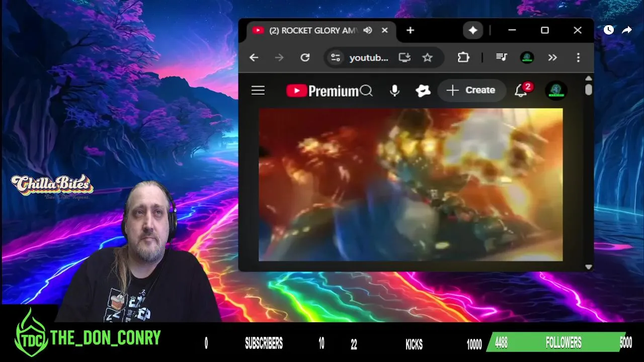Close the ROCKET GLORY browser tab

coord(385,31)
